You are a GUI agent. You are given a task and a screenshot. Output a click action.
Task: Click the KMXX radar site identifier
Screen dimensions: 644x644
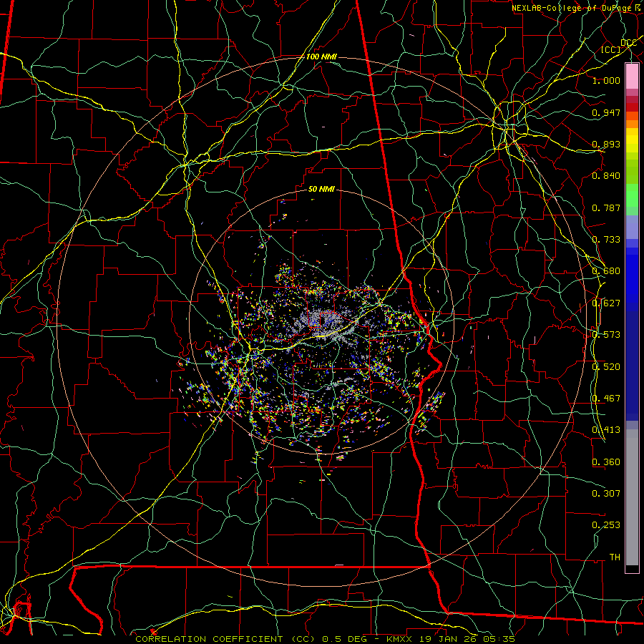coord(399,639)
